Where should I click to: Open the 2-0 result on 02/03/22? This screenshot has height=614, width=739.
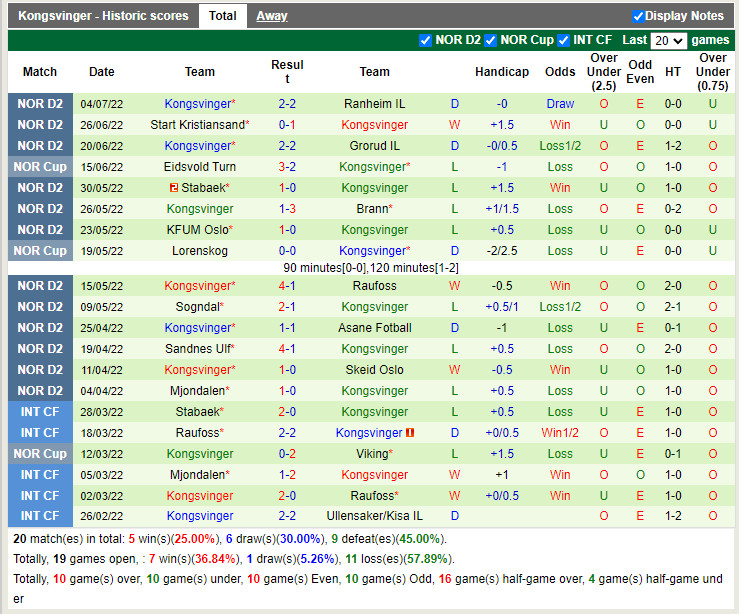(x=287, y=496)
